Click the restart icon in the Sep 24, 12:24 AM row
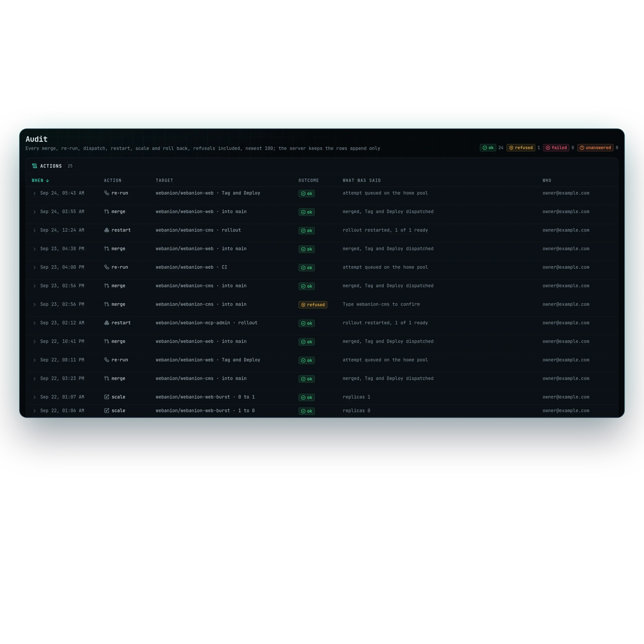Screen dimensions: 644x644 tap(107, 230)
